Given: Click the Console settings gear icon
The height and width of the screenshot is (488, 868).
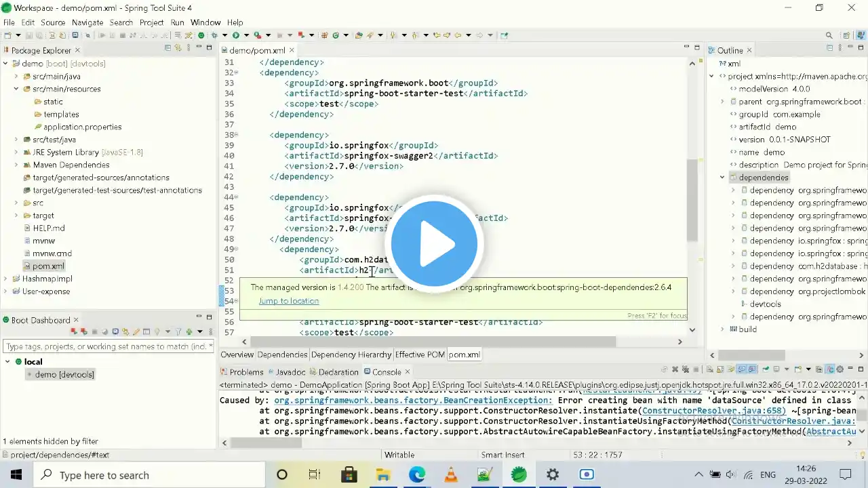Looking at the screenshot, I should [x=840, y=369].
